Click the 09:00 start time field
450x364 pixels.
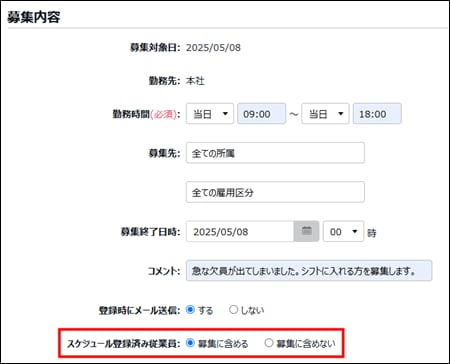[261, 114]
